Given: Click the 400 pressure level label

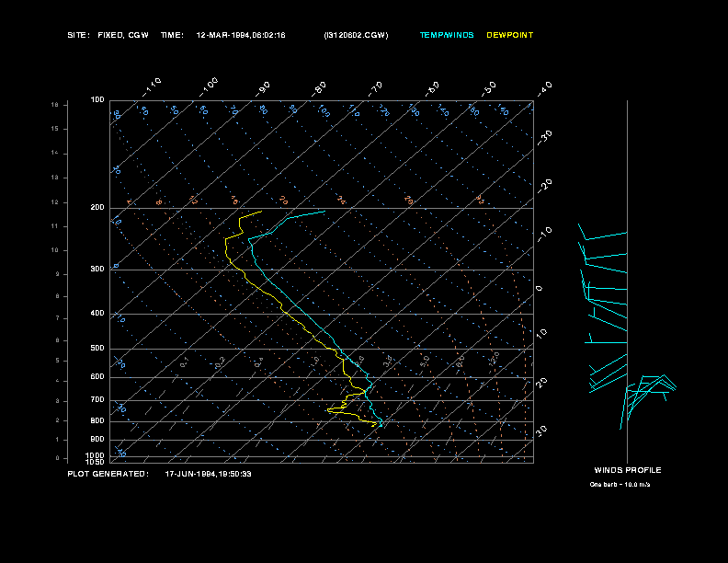Looking at the screenshot, I should point(97,313).
